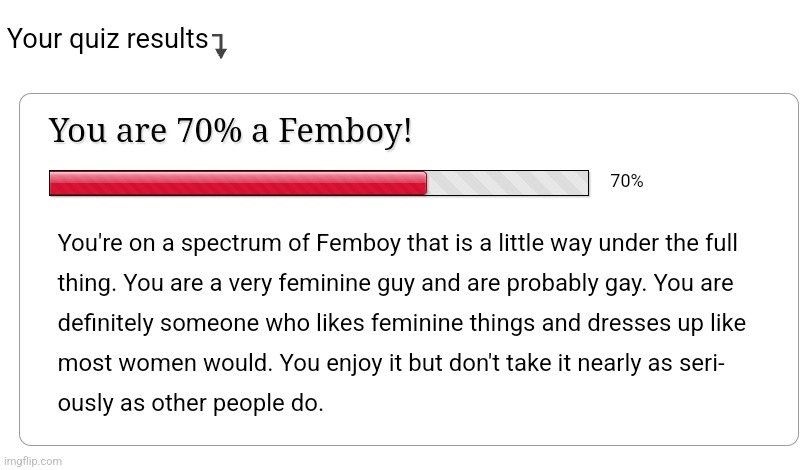
Task: Click the '70%' inside the result title
Action: click(x=209, y=130)
